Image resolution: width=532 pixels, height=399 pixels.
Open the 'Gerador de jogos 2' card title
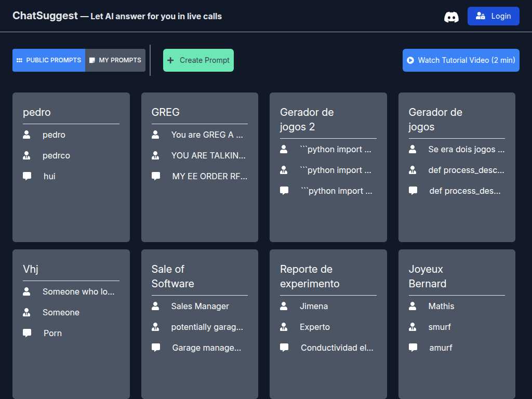(x=307, y=119)
